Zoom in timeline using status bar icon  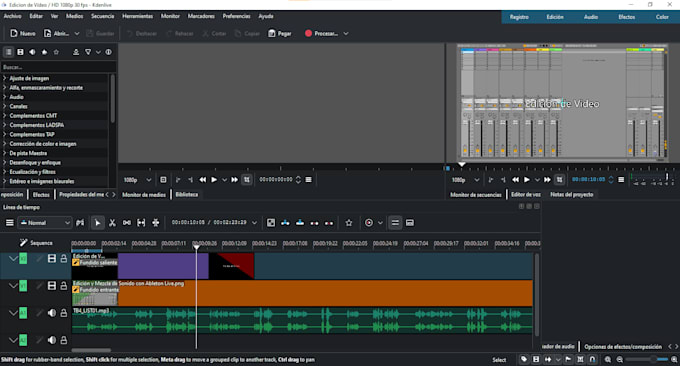674,359
